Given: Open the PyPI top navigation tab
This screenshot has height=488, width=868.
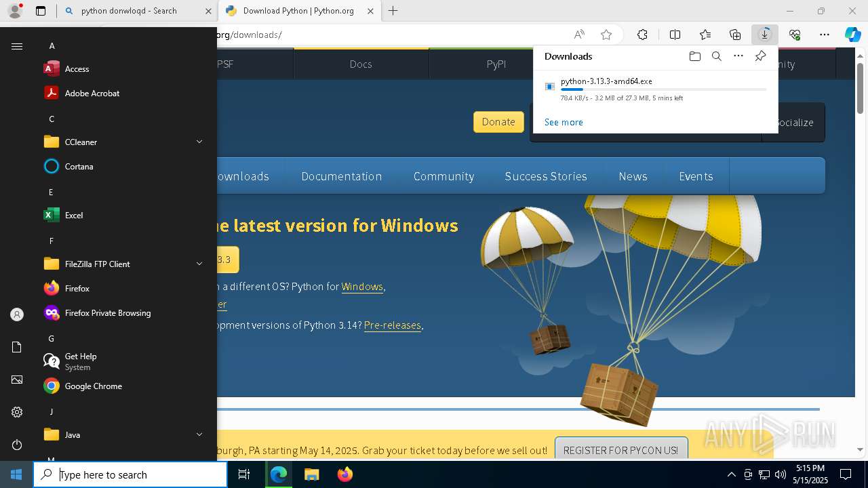Looking at the screenshot, I should pos(496,64).
